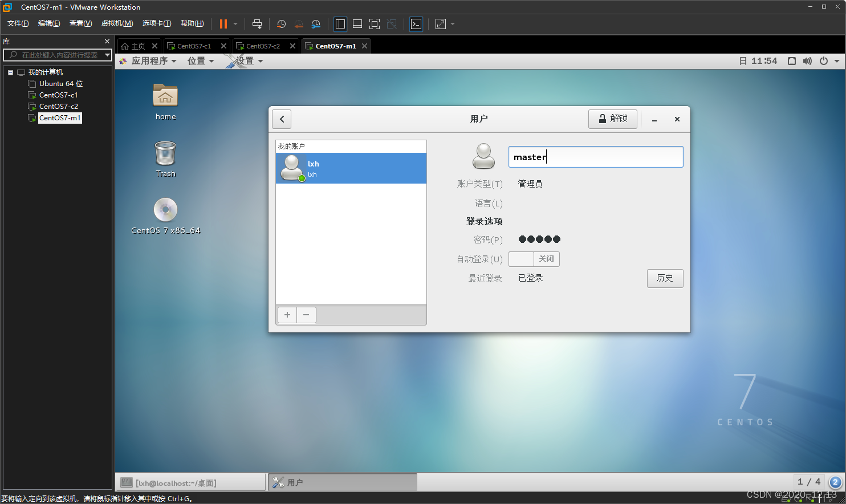The image size is (846, 504).
Task: Toggle the 自动登录 switch
Action: 534,259
